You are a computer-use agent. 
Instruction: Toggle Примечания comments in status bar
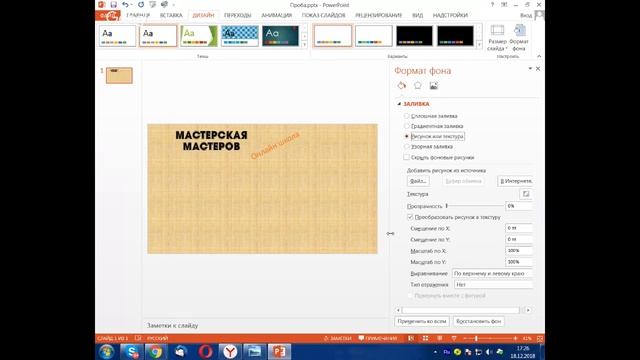(378, 338)
